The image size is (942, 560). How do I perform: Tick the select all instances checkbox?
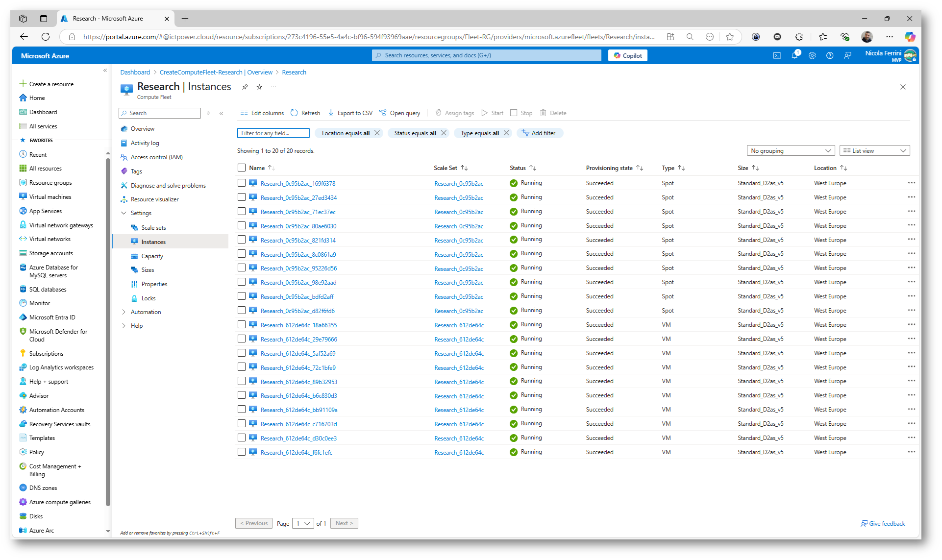[x=242, y=168]
